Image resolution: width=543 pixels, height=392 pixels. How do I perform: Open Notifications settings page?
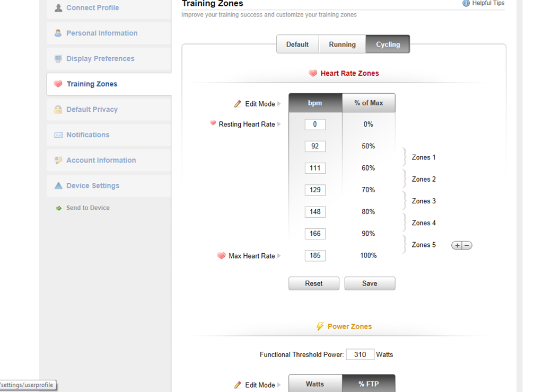[x=109, y=135]
